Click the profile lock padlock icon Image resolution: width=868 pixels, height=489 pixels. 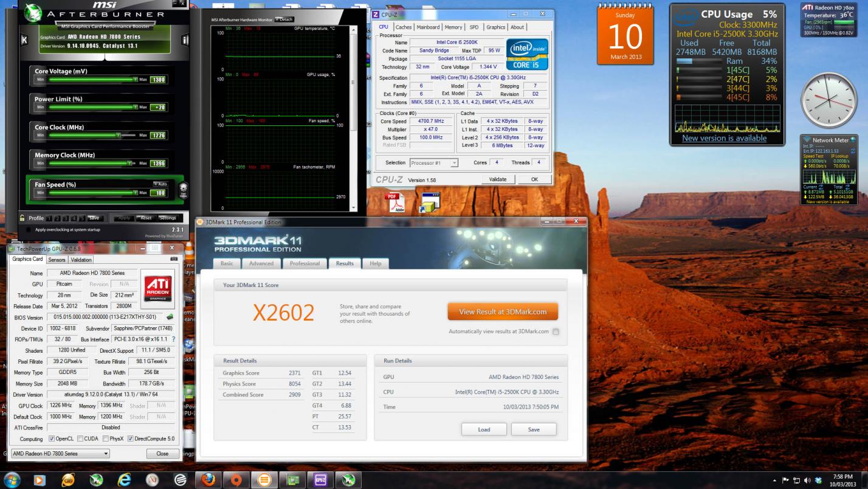[x=22, y=218]
